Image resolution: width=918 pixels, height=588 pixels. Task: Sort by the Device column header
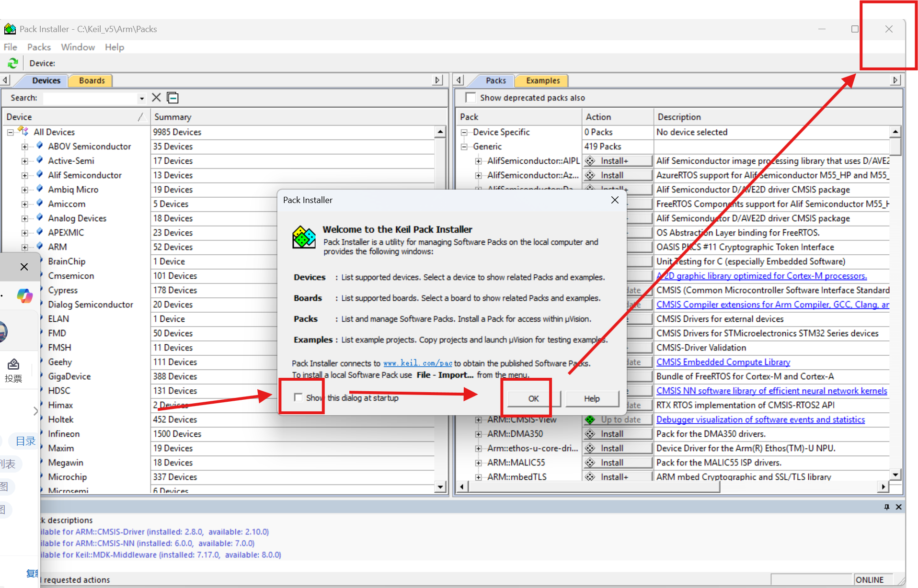point(76,117)
